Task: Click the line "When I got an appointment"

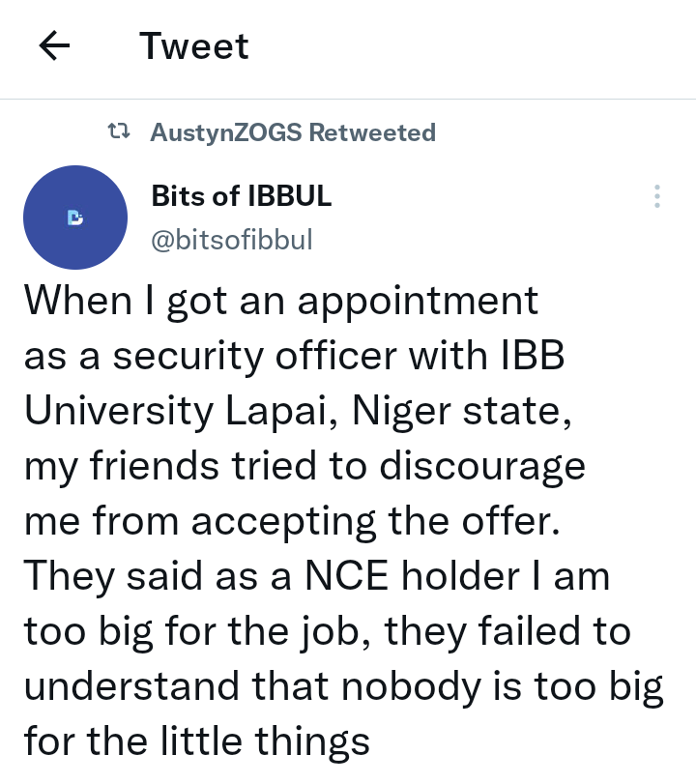Action: click(x=280, y=301)
